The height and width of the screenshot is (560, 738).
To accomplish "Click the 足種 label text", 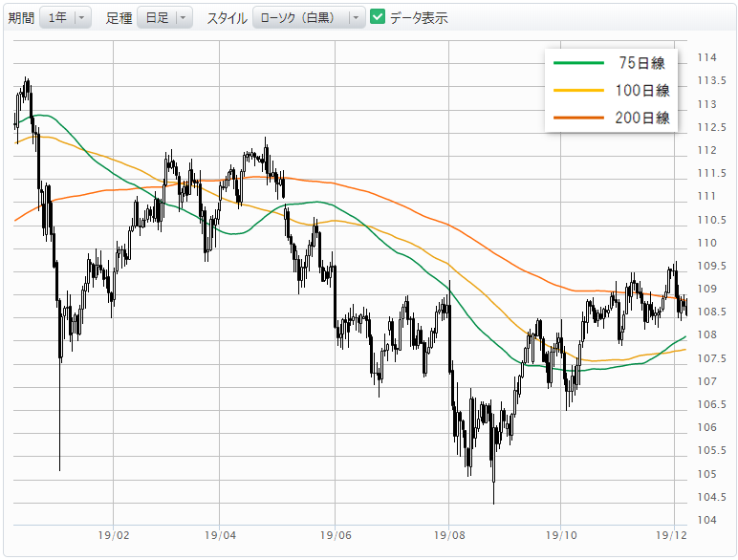I will click(x=119, y=18).
